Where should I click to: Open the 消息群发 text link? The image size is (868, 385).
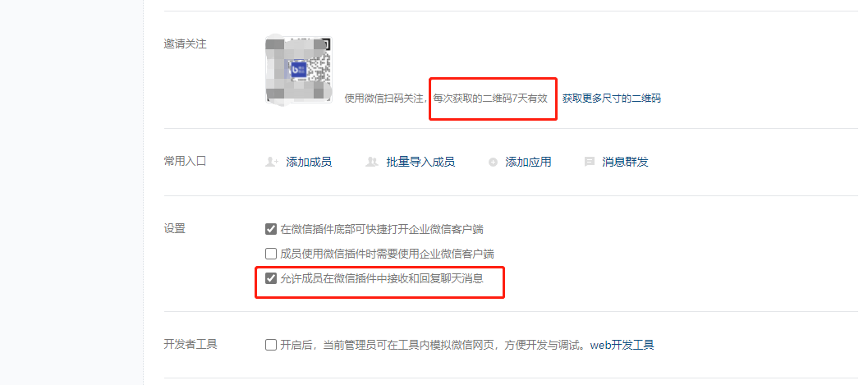pyautogui.click(x=625, y=162)
